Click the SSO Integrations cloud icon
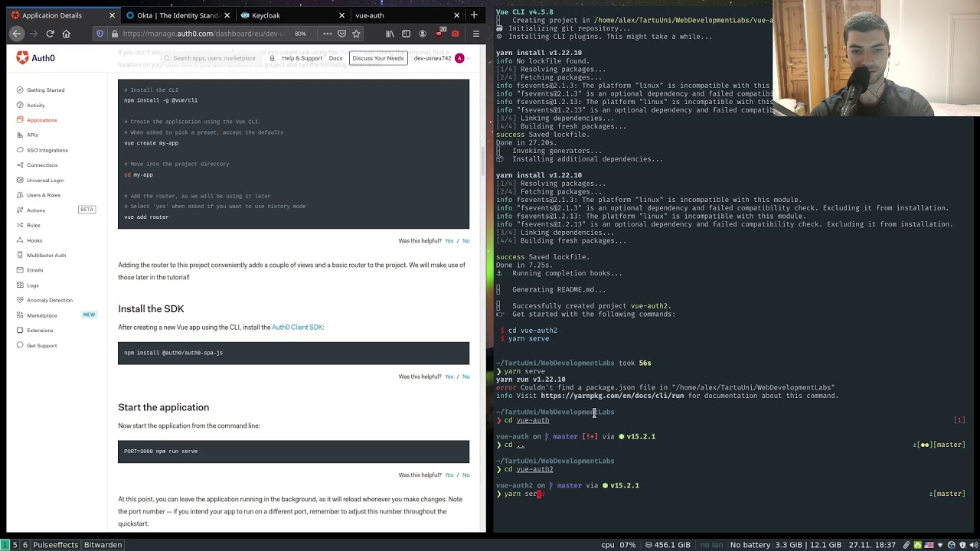The width and height of the screenshot is (980, 551). pyautogui.click(x=20, y=150)
